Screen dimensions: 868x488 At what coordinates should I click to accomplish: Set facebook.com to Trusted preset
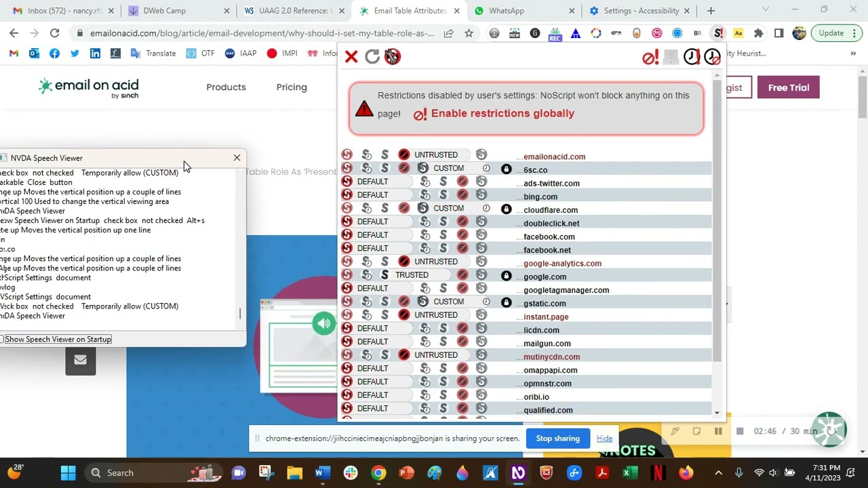tap(443, 235)
